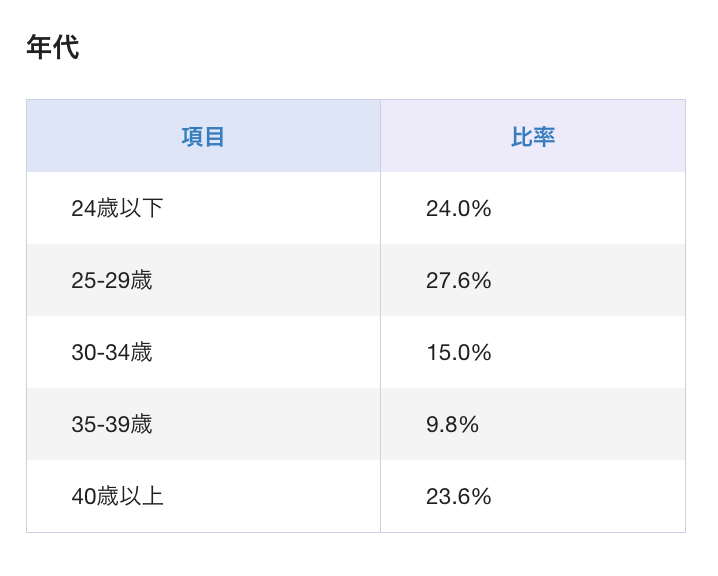
Task: Click the 27.6% ratio value
Action: coord(458,281)
